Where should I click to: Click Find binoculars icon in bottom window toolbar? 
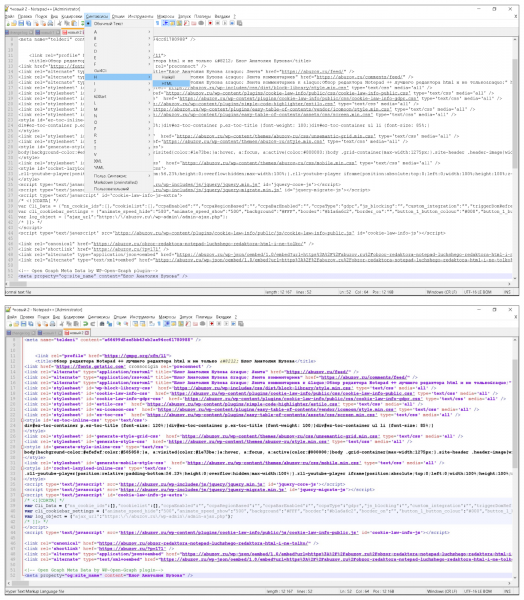(x=102, y=324)
